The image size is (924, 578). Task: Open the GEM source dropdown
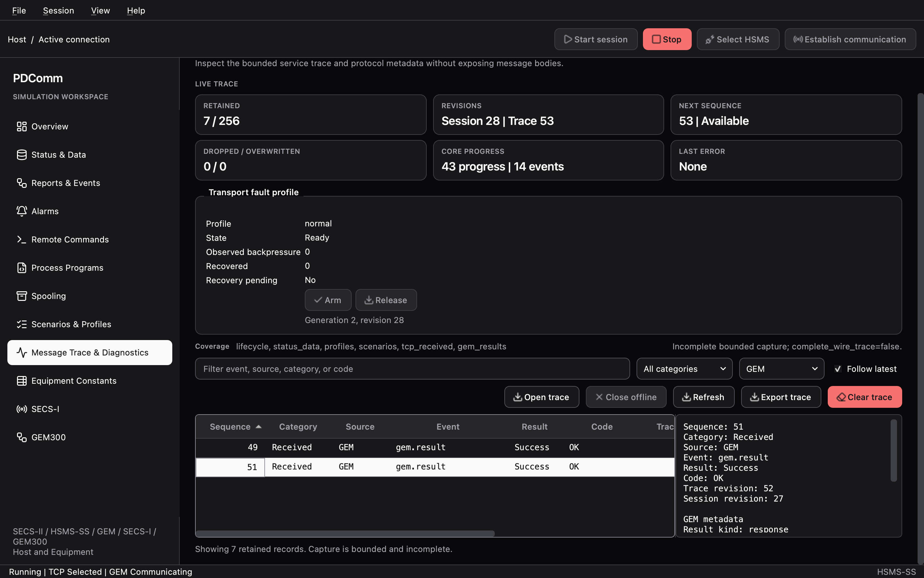tap(782, 369)
